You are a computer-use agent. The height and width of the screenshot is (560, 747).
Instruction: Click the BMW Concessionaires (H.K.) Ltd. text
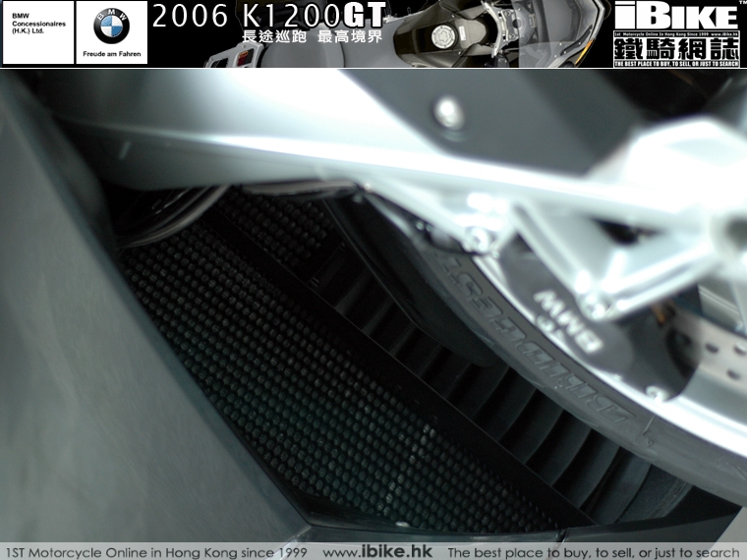coord(38,24)
